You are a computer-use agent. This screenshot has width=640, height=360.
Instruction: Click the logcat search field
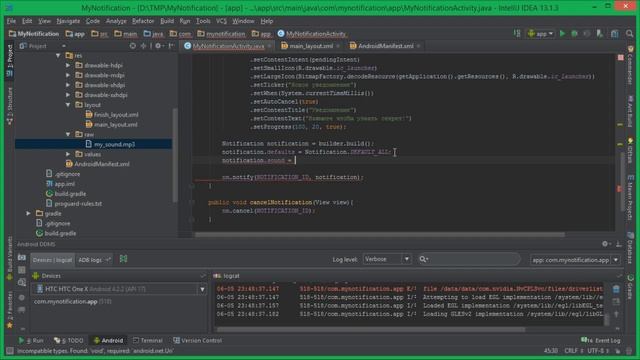coord(469,259)
